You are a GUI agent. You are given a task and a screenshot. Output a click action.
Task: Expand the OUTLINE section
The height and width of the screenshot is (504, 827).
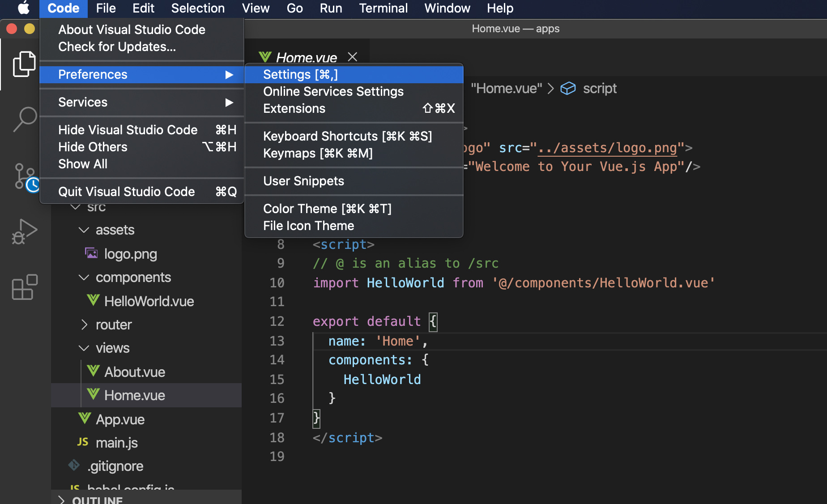click(x=62, y=500)
